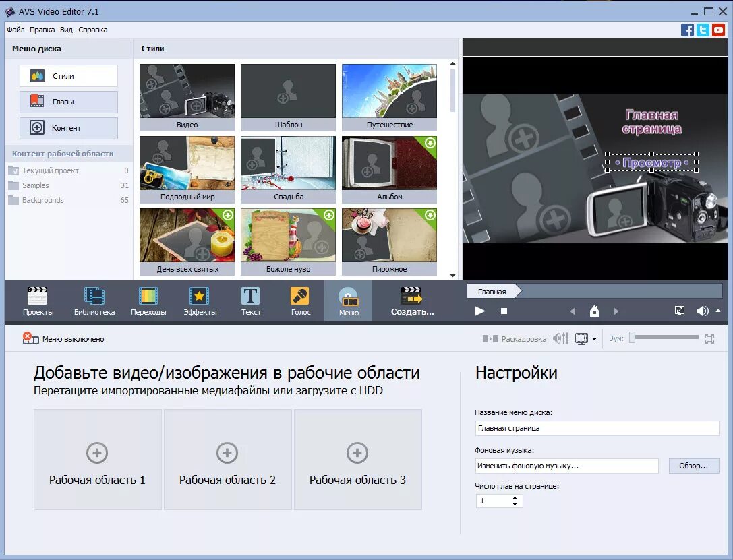The image size is (733, 560).
Task: Open the audio mixer icon
Action: 560,338
